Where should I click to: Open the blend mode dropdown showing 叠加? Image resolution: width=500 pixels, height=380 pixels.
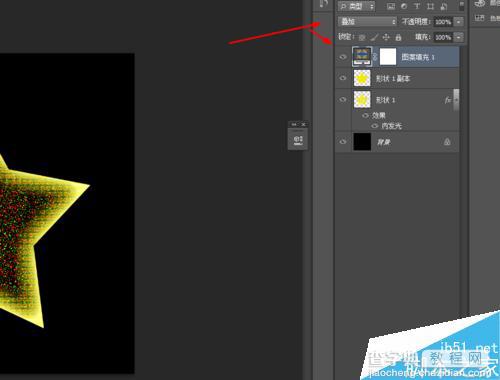click(367, 22)
